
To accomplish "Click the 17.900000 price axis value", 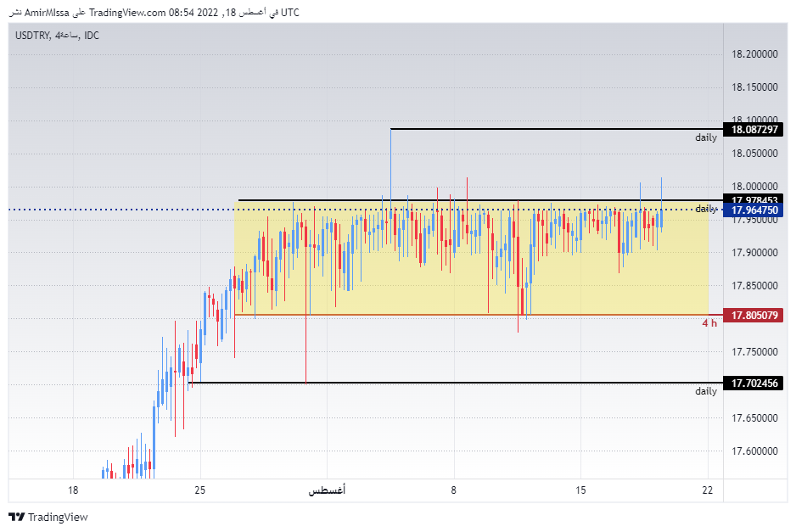I will pos(754,253).
